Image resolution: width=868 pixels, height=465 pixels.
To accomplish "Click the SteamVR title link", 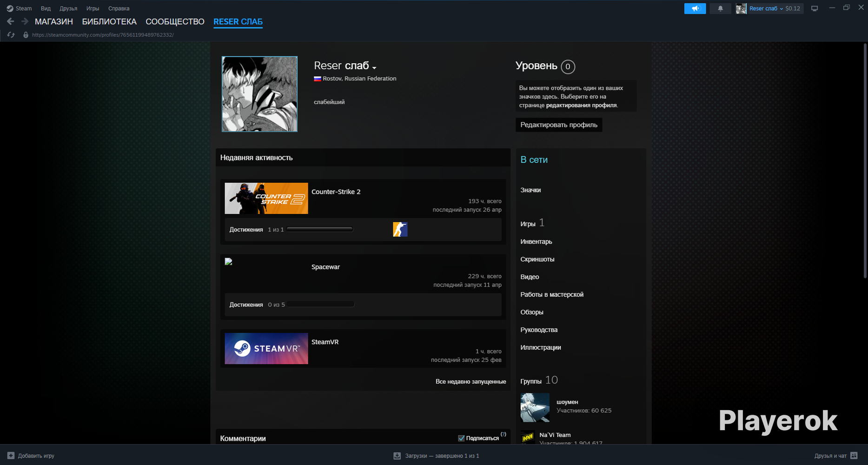I will (x=325, y=342).
